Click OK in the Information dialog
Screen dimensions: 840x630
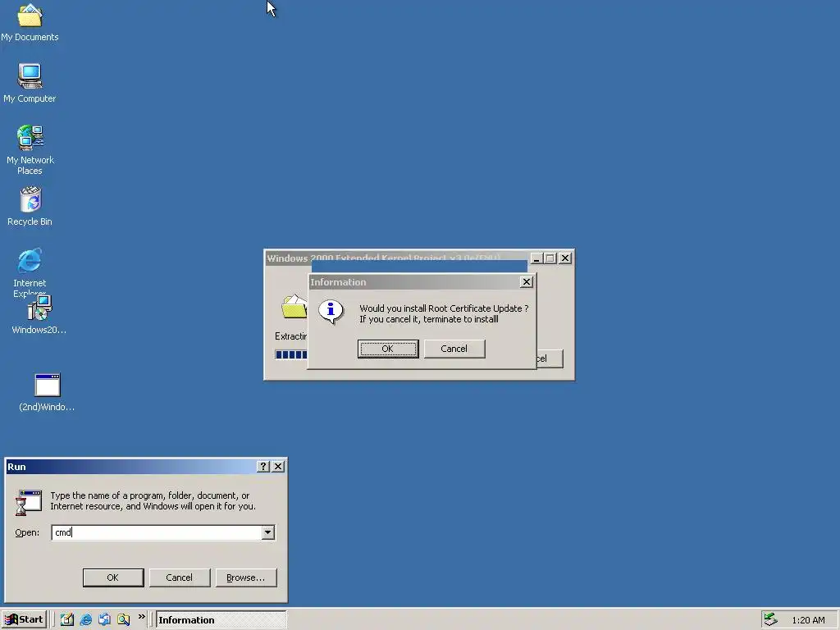point(388,349)
